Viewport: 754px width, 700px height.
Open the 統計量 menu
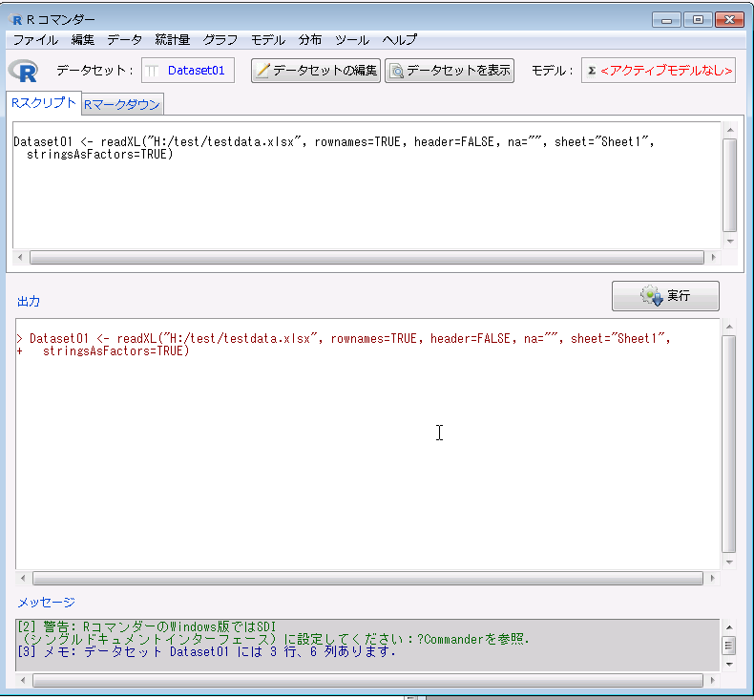[x=172, y=40]
